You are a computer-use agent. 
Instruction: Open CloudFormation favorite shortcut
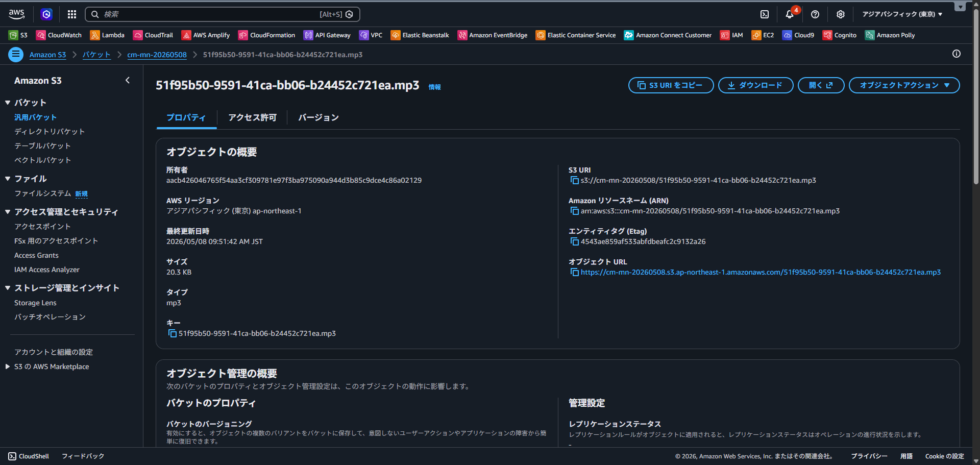point(266,35)
